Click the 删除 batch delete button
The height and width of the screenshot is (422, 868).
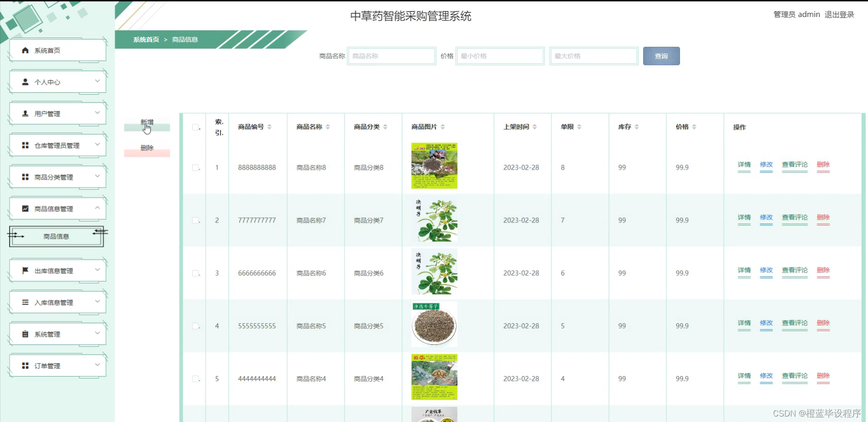point(147,148)
